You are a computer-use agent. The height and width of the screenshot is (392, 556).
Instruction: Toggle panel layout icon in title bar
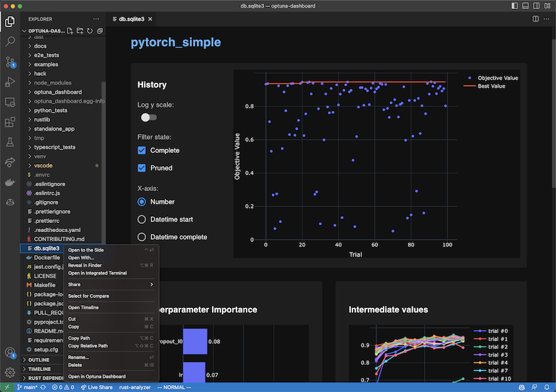[525, 6]
